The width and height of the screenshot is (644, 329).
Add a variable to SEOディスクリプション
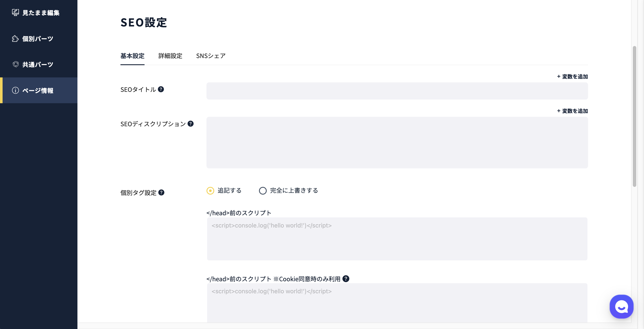pyautogui.click(x=572, y=111)
